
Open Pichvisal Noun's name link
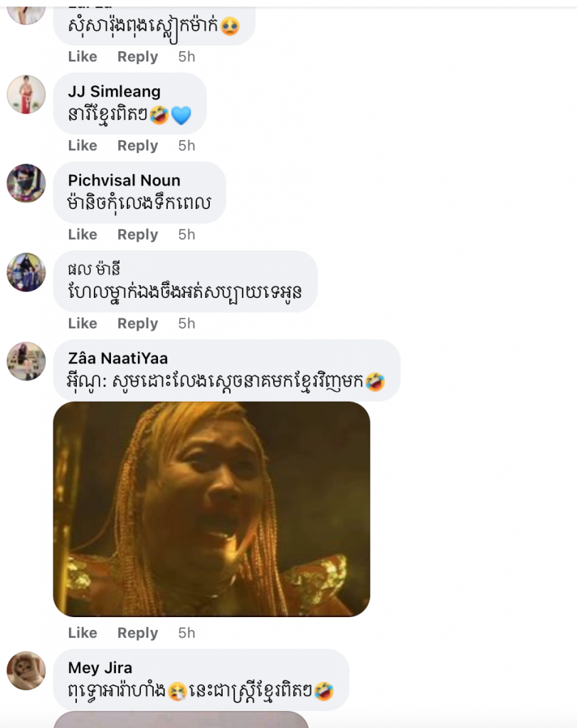tap(124, 181)
